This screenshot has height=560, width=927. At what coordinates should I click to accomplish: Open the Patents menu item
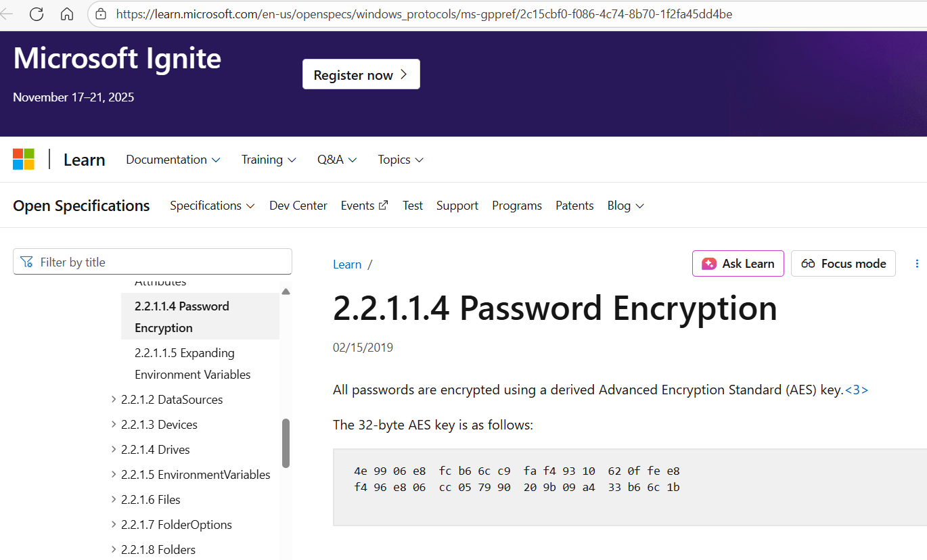(x=574, y=206)
